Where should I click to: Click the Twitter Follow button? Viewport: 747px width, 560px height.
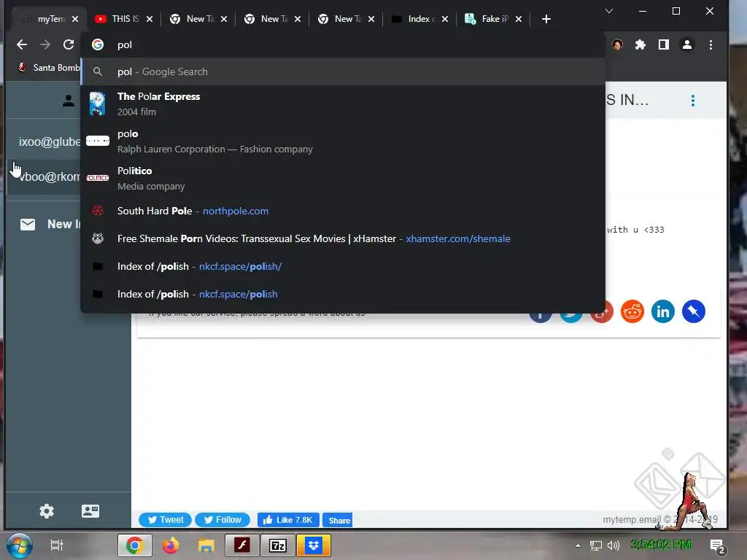222,520
